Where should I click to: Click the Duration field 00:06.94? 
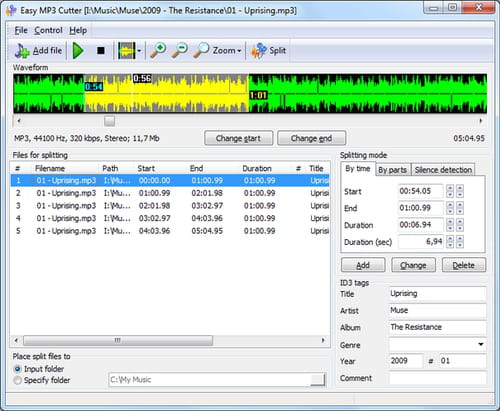(x=421, y=225)
